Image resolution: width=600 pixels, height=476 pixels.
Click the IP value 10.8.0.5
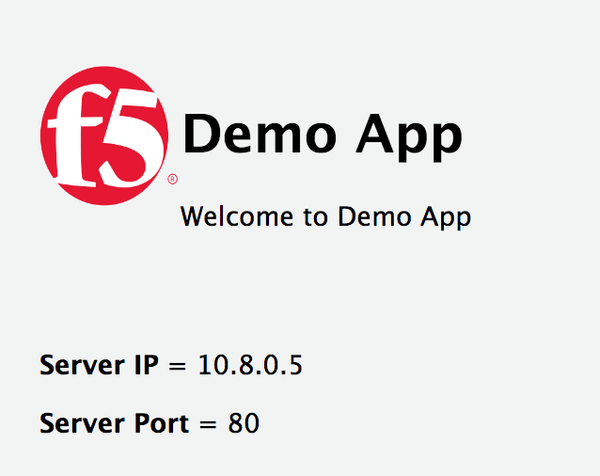click(250, 365)
